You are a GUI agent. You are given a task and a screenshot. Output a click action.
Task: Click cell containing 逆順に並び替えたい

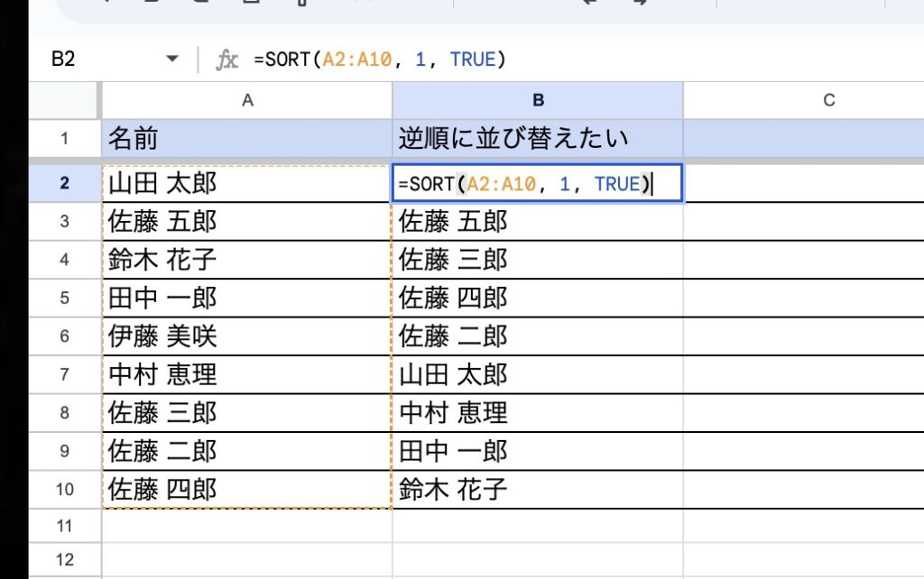538,139
